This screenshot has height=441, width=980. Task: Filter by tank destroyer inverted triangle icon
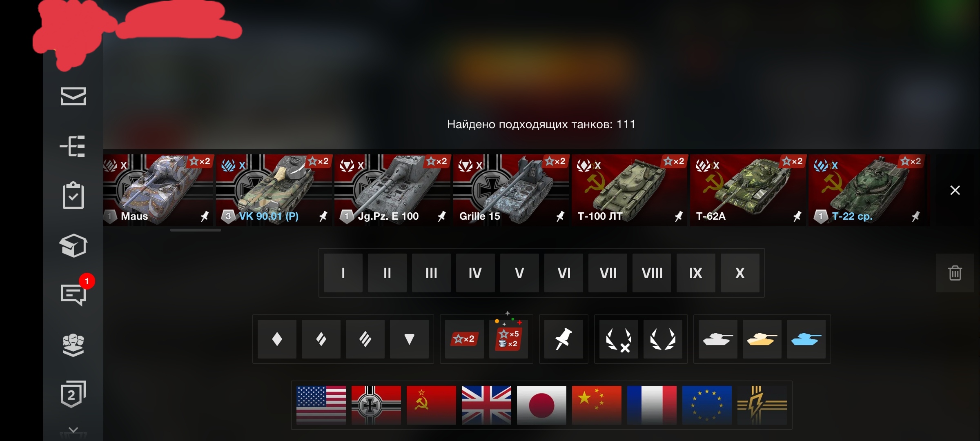pyautogui.click(x=409, y=339)
